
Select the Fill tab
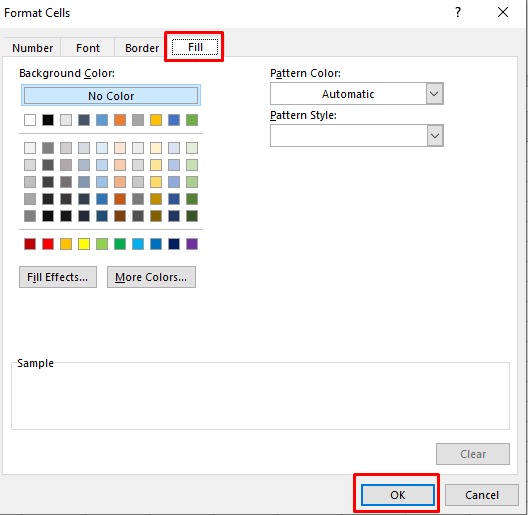195,47
